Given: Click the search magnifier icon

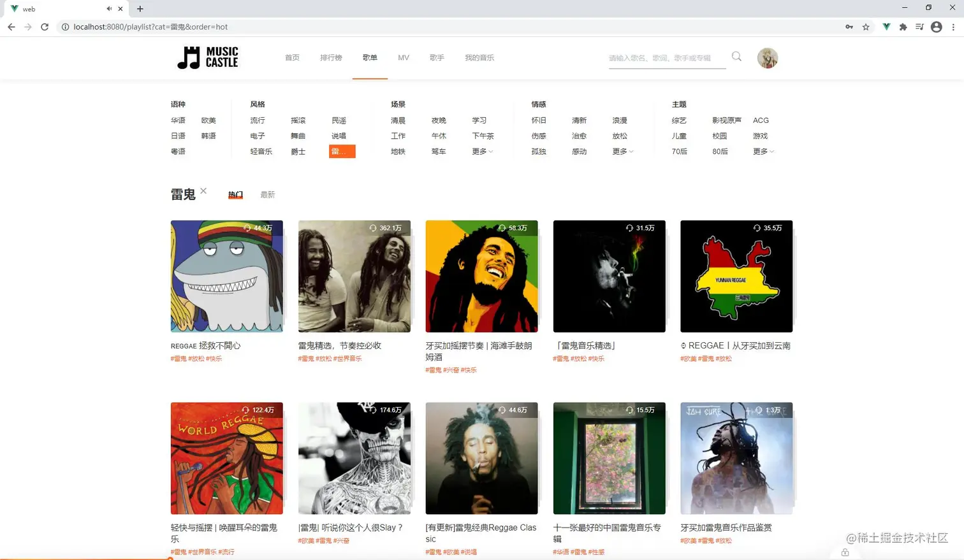Looking at the screenshot, I should coord(736,57).
